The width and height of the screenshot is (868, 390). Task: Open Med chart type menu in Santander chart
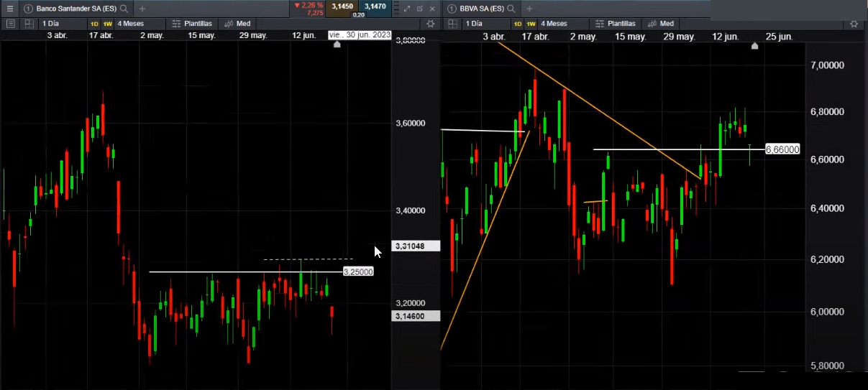pyautogui.click(x=237, y=24)
